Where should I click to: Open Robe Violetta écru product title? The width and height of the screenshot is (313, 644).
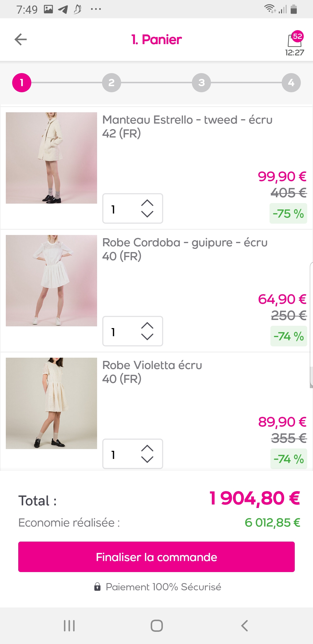pyautogui.click(x=152, y=365)
